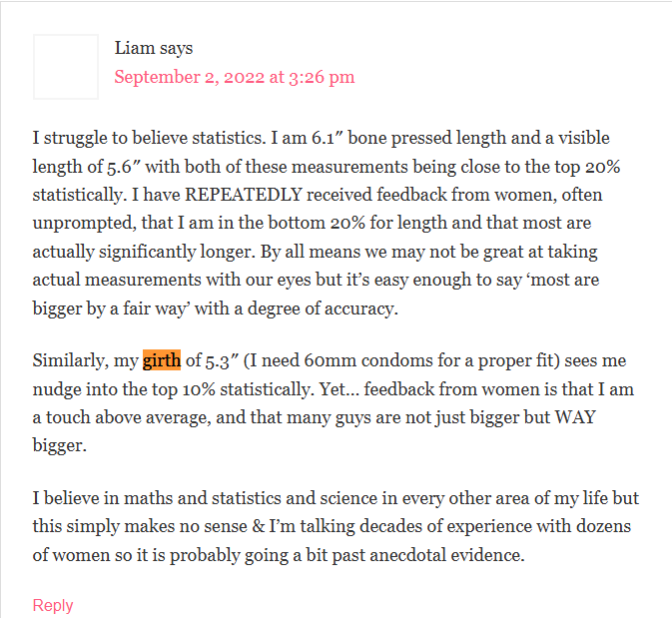672x618 pixels.
Task: Click the word decades in the last paragraph
Action: [389, 526]
